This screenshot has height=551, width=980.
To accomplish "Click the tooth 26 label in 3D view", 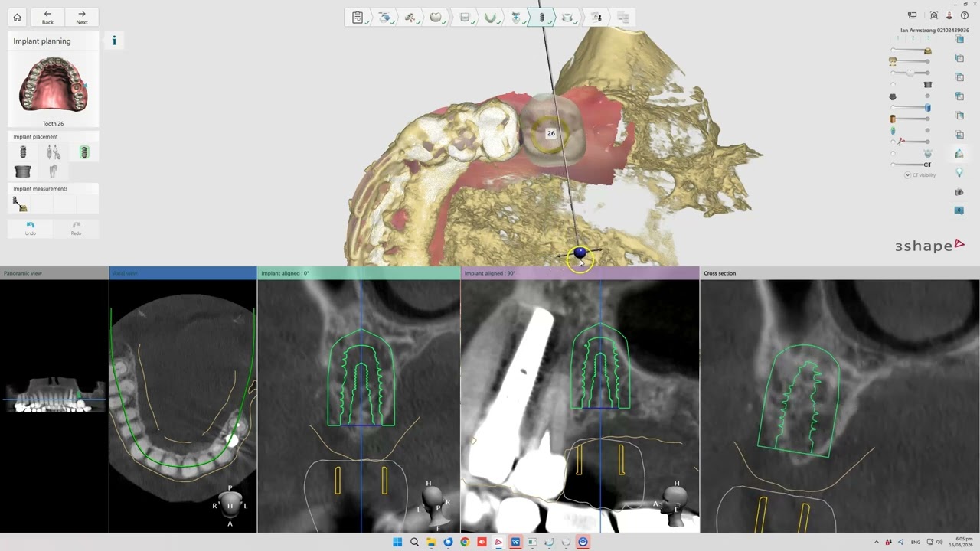I will pos(550,133).
